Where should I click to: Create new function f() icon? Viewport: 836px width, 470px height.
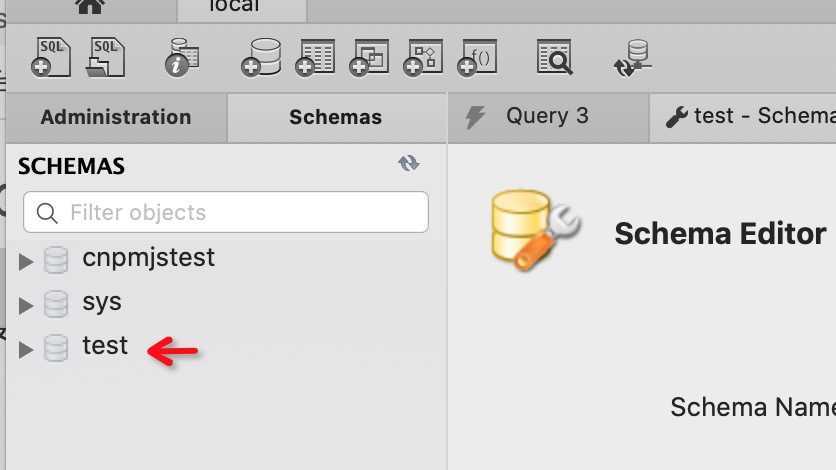(x=477, y=58)
